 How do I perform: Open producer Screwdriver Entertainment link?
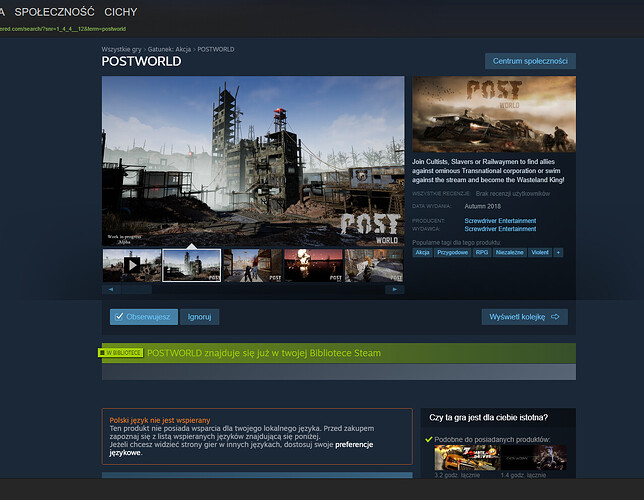pos(500,221)
